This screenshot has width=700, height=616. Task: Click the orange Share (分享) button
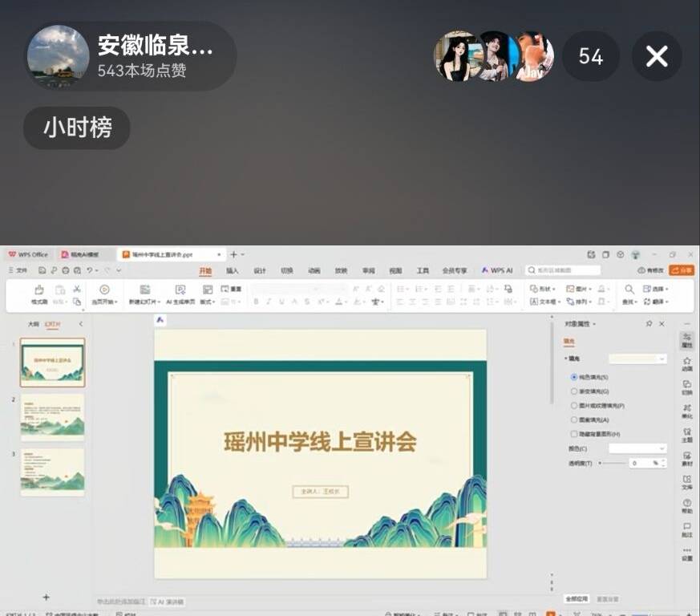pos(682,270)
